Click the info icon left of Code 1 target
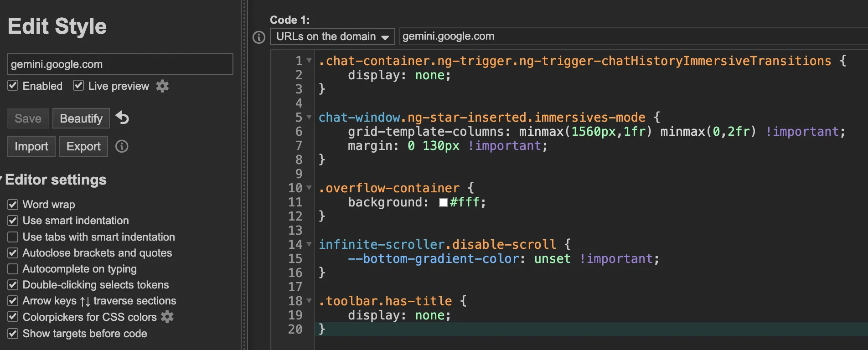The width and height of the screenshot is (868, 350). pos(259,37)
